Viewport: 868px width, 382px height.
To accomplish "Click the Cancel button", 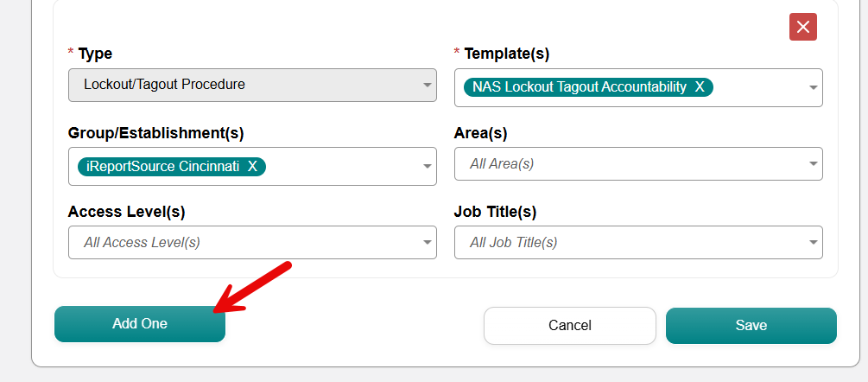I will coord(570,326).
